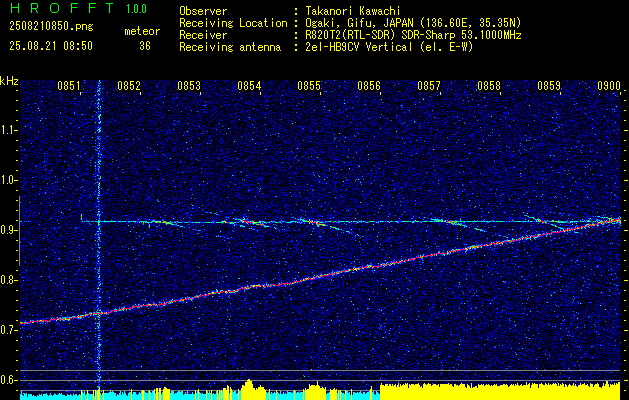
Task: Click the meteor label
Action: (x=142, y=31)
